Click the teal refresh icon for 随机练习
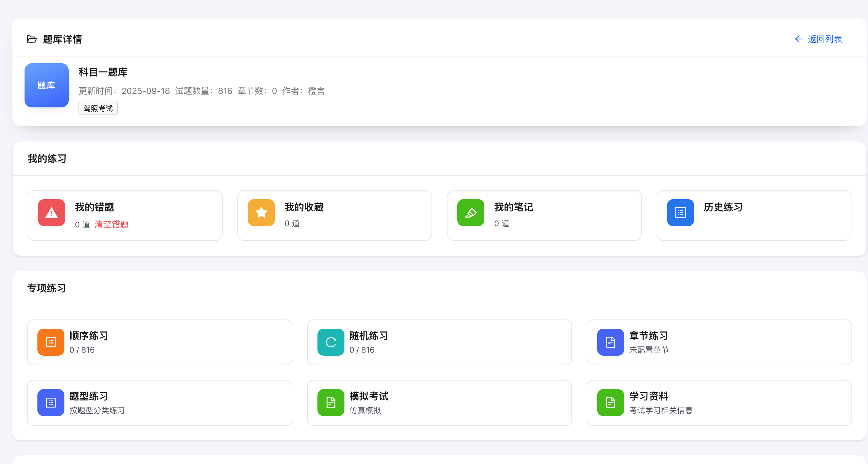Image resolution: width=868 pixels, height=464 pixels. pyautogui.click(x=331, y=342)
